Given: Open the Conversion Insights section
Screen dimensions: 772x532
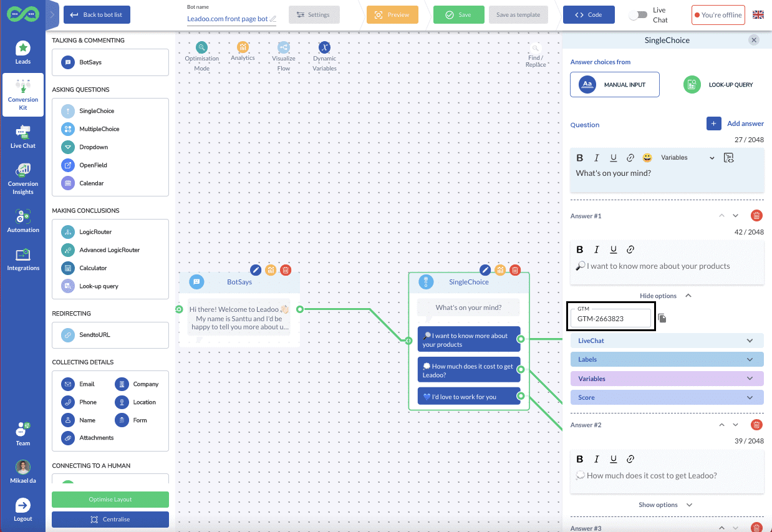Looking at the screenshot, I should (23, 177).
